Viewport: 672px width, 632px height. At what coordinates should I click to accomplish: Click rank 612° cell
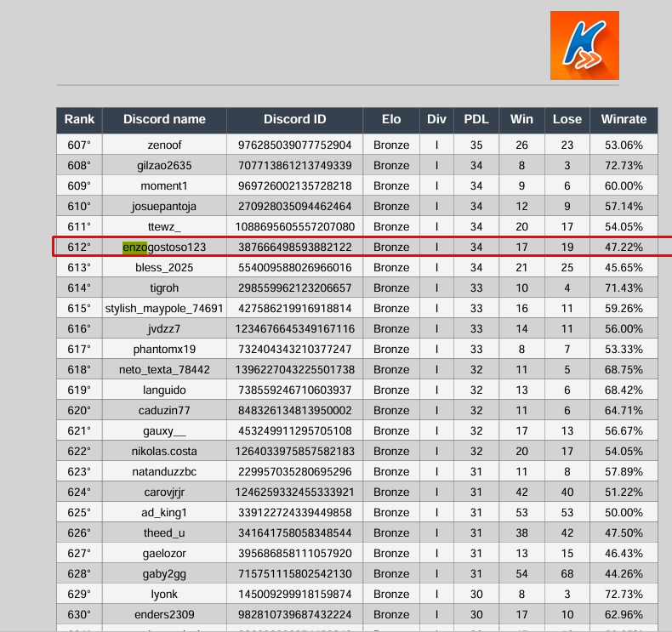[79, 248]
